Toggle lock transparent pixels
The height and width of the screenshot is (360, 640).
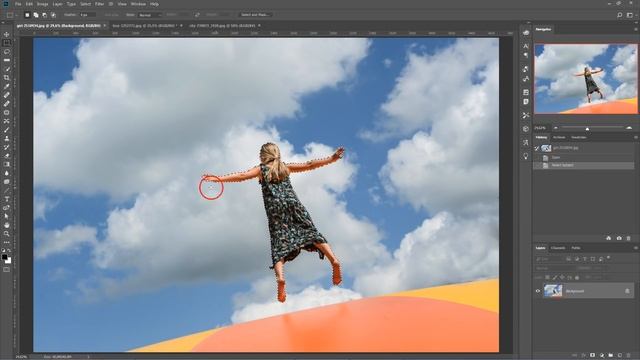tap(547, 278)
